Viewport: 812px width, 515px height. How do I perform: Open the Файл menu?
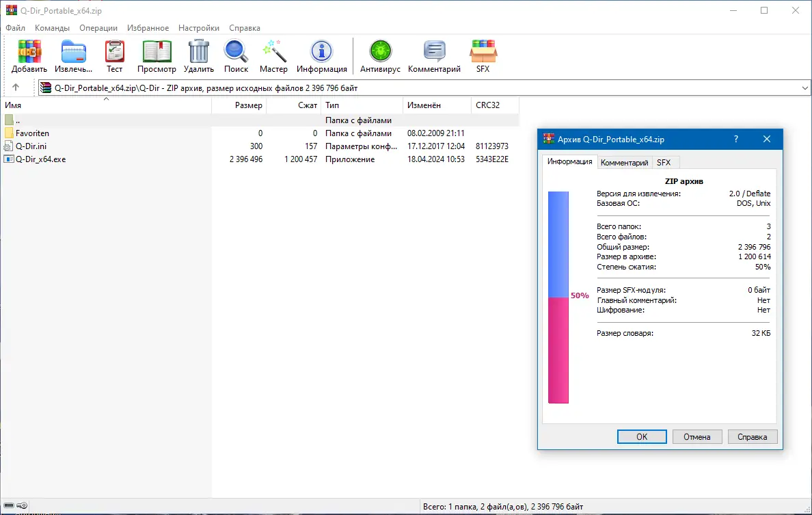click(15, 28)
